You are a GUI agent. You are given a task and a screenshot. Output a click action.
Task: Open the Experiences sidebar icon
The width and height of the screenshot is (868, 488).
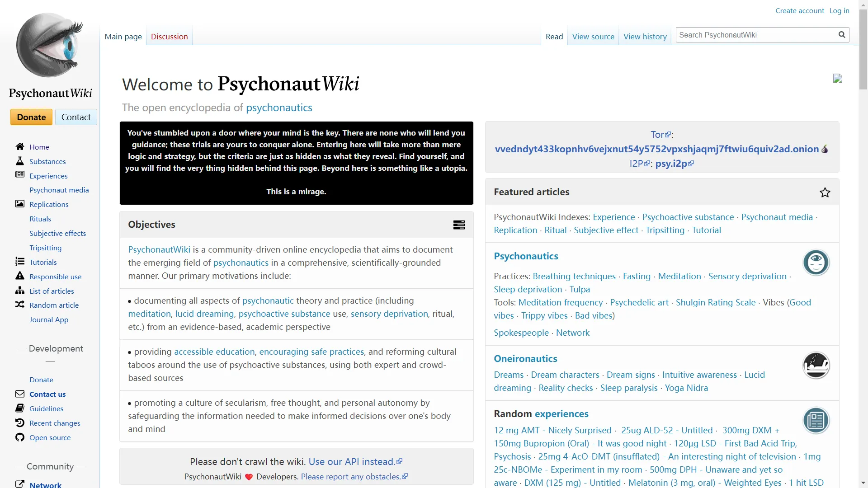coord(20,175)
